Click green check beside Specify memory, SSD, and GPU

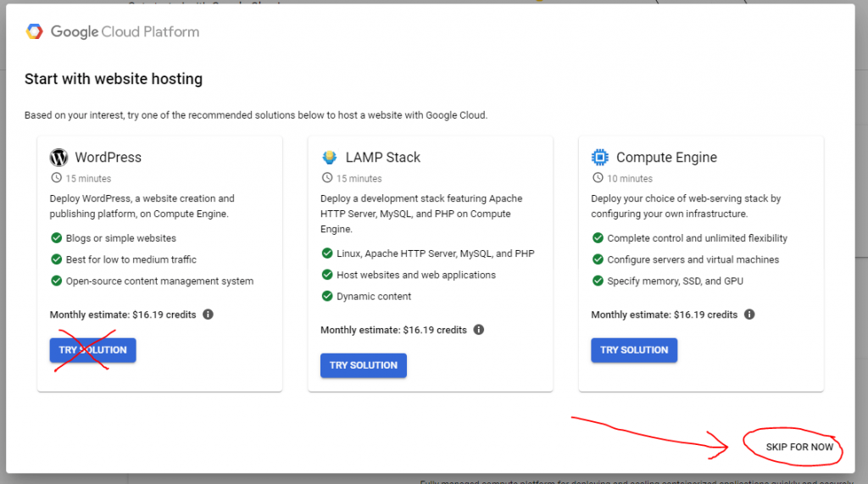click(x=598, y=281)
